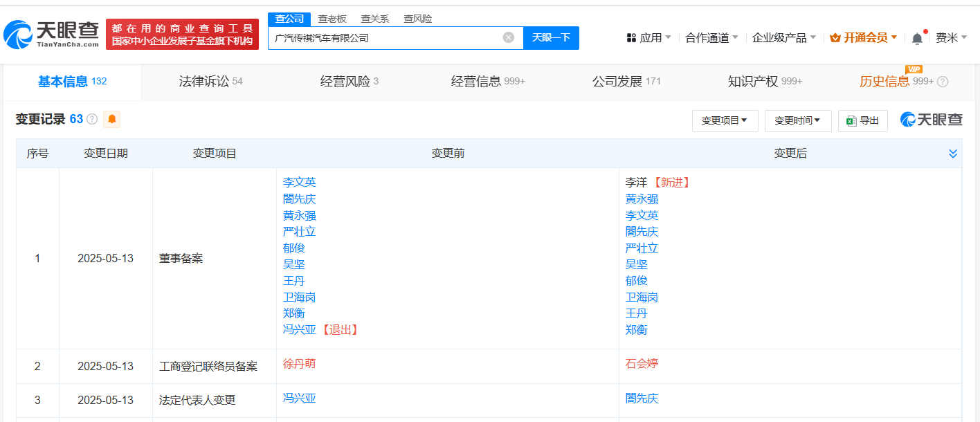
Task: Collapse the table via the double chevron icon
Action: click(953, 153)
